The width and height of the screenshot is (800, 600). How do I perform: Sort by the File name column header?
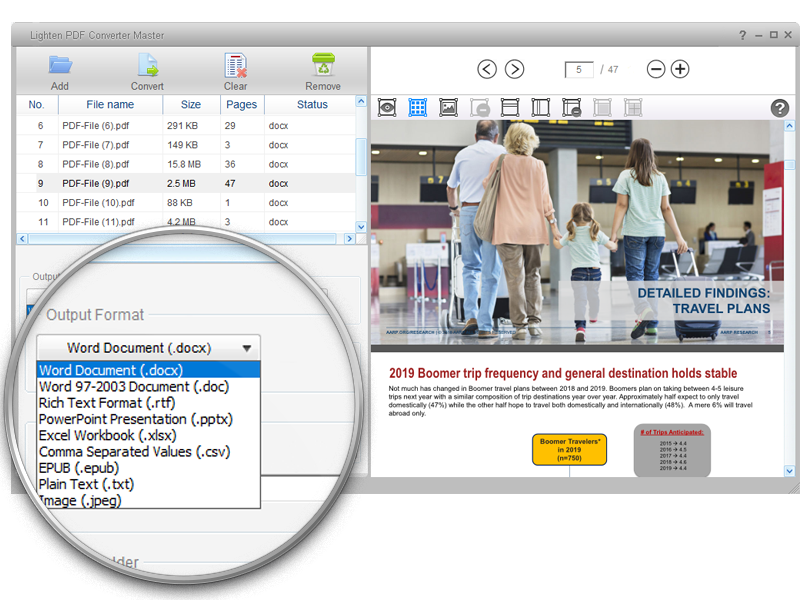(110, 105)
